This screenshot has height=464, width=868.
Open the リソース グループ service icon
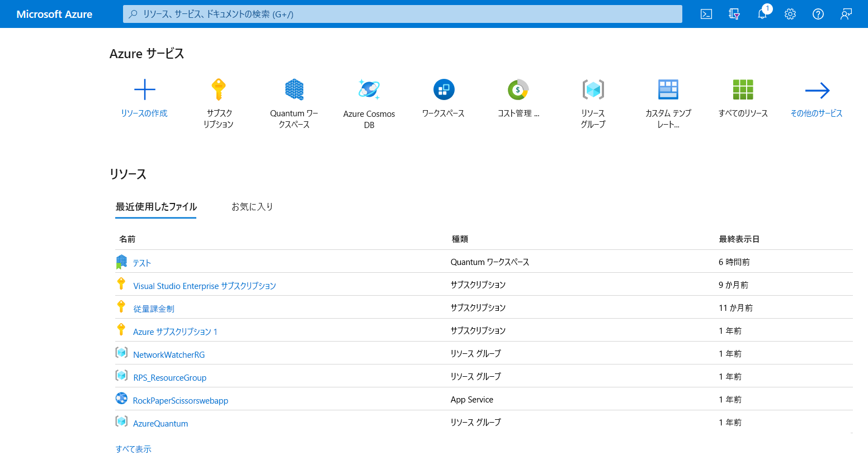(593, 89)
